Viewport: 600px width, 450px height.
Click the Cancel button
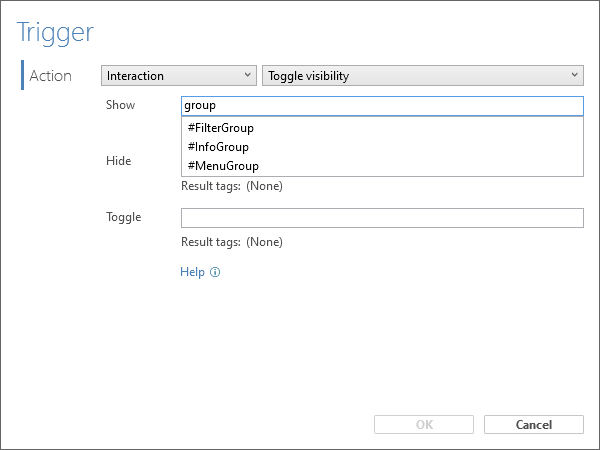pyautogui.click(x=534, y=425)
